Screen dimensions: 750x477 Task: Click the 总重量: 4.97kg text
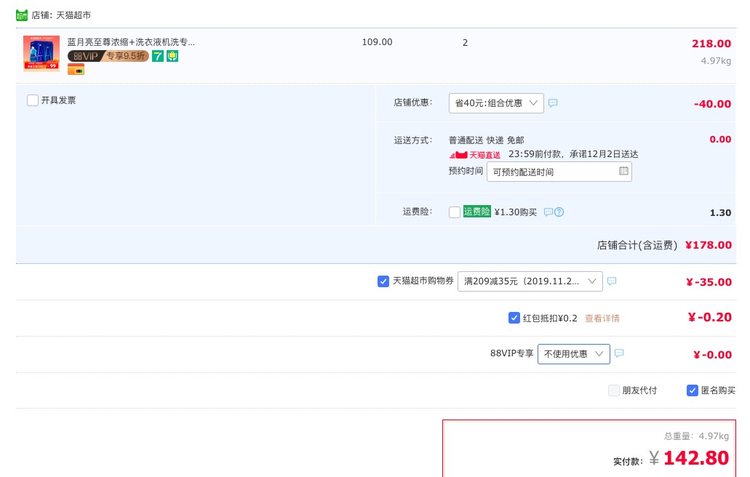click(696, 436)
